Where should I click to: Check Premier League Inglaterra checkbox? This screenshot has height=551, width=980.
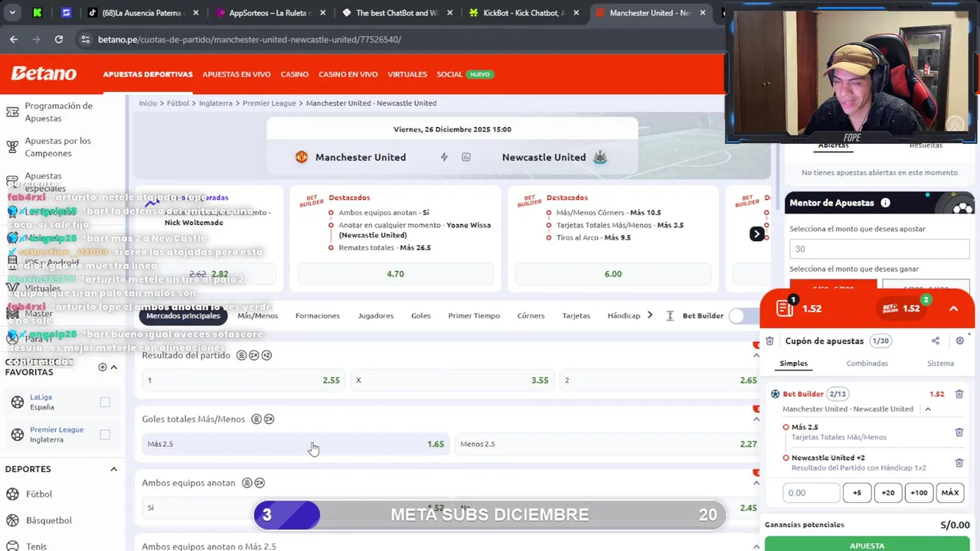pyautogui.click(x=105, y=435)
